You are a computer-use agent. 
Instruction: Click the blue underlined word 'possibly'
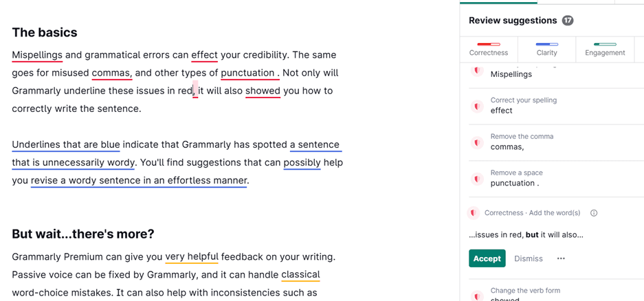pyautogui.click(x=302, y=163)
